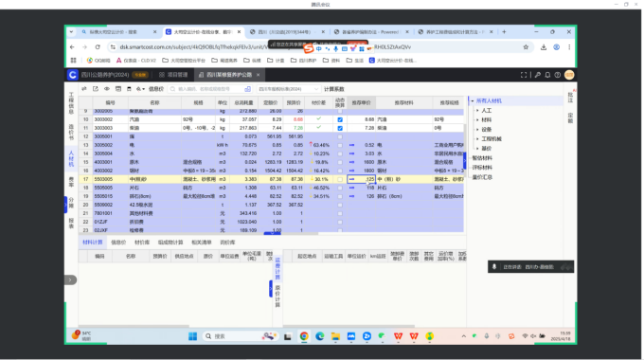The width and height of the screenshot is (644, 360).
Task: Click the 计算系数 button
Action: tap(334, 89)
